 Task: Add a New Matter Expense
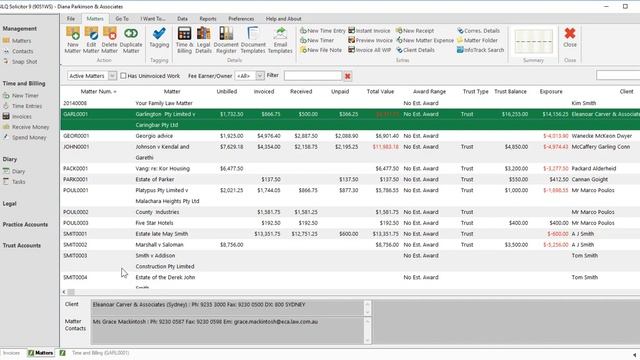425,40
